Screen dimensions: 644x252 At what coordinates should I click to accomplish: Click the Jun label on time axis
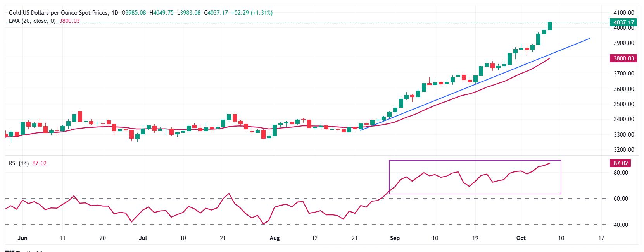(22, 238)
